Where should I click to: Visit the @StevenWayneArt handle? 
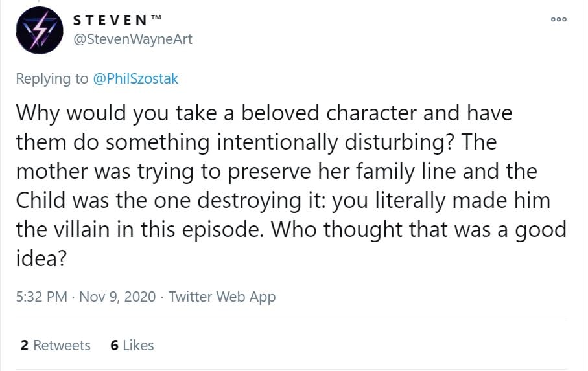click(134, 39)
